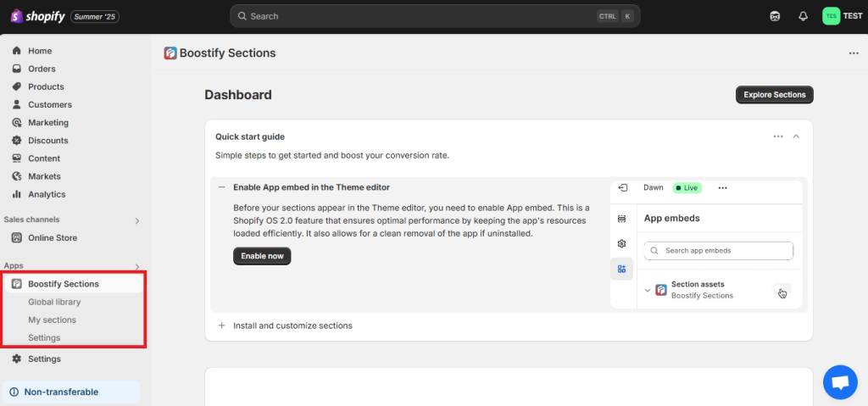Click the Search app embeds field
The height and width of the screenshot is (406, 868).
pos(719,250)
